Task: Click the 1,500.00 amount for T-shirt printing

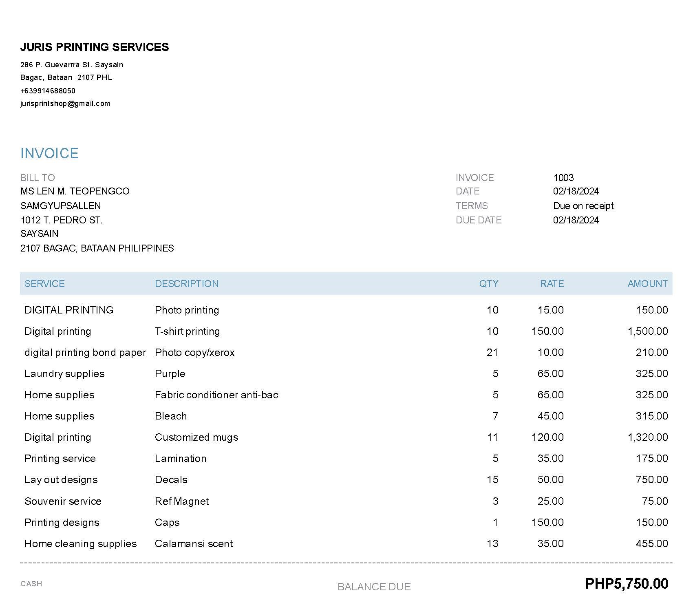Action: point(648,331)
